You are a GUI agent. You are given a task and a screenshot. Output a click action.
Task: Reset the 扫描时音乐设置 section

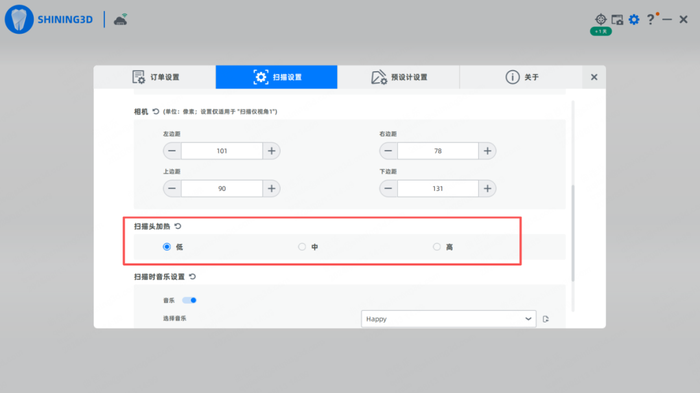click(x=192, y=276)
